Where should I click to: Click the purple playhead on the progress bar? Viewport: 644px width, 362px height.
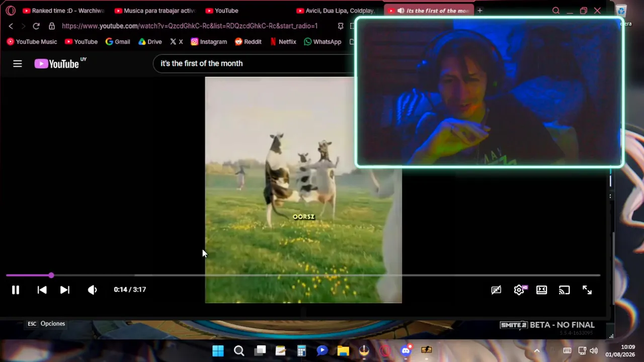coord(51,276)
